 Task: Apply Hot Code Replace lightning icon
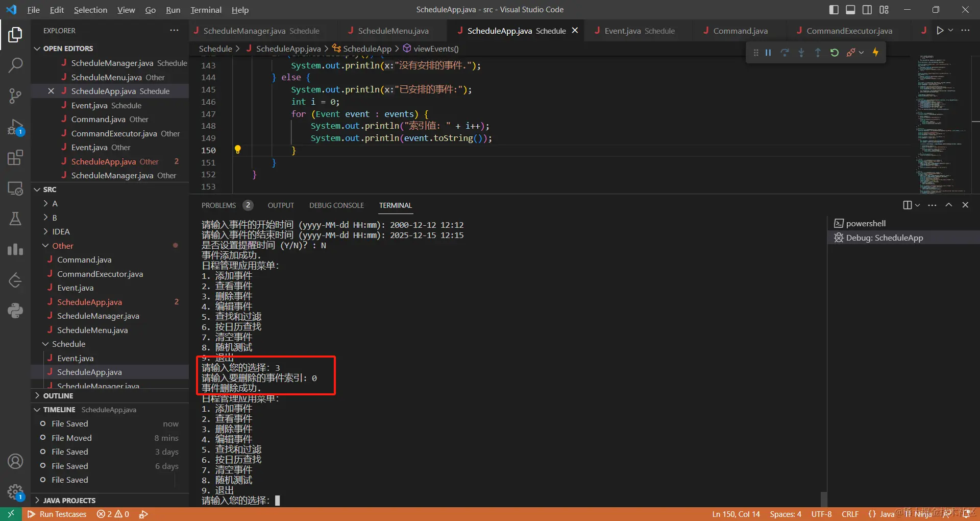[876, 53]
